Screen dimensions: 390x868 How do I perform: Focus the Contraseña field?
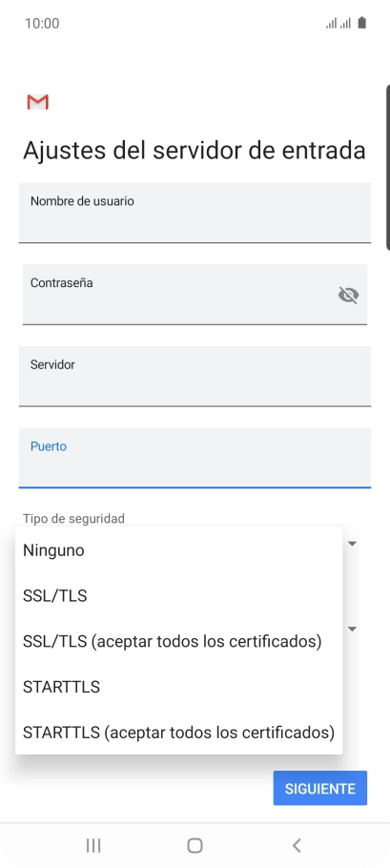195,295
